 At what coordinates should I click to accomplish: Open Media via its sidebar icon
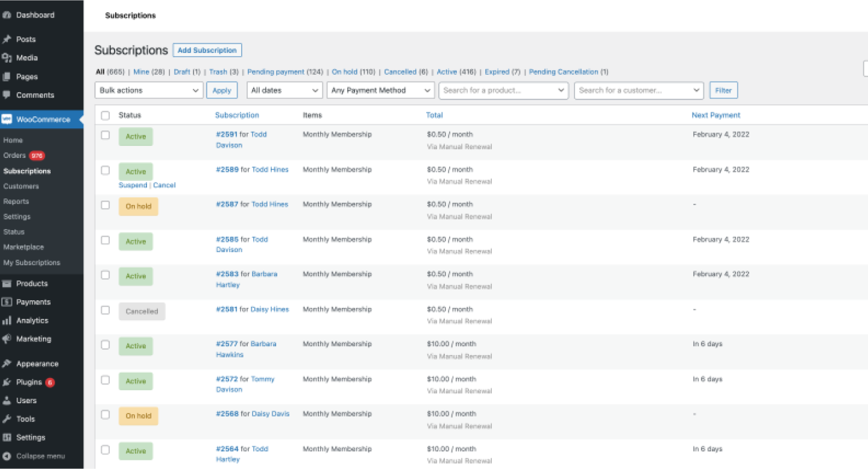7,58
